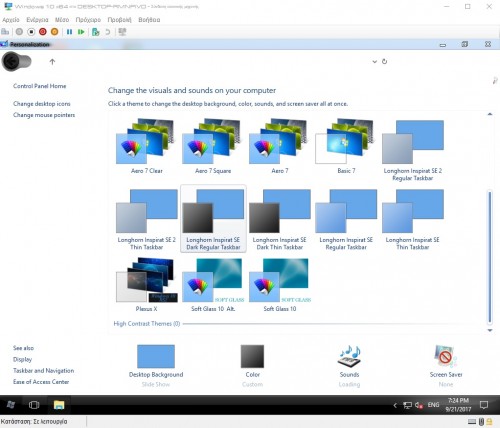Open the Προβολή menu
Image resolution: width=500 pixels, height=428 pixels.
[120, 20]
